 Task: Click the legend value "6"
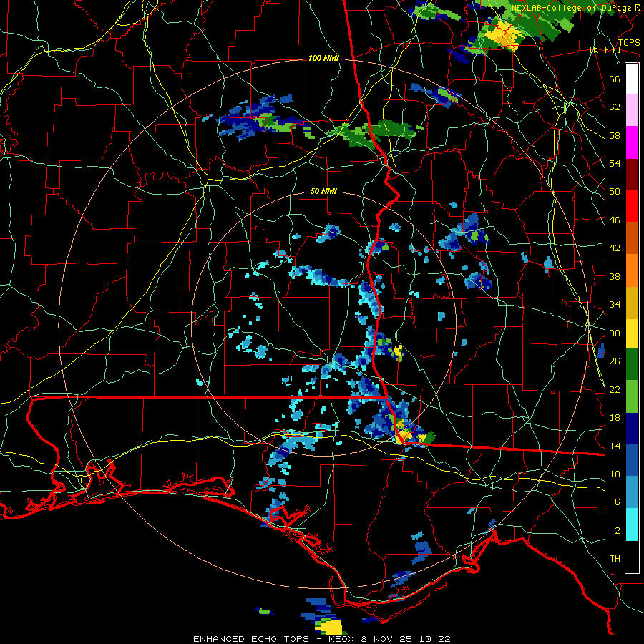tap(618, 502)
